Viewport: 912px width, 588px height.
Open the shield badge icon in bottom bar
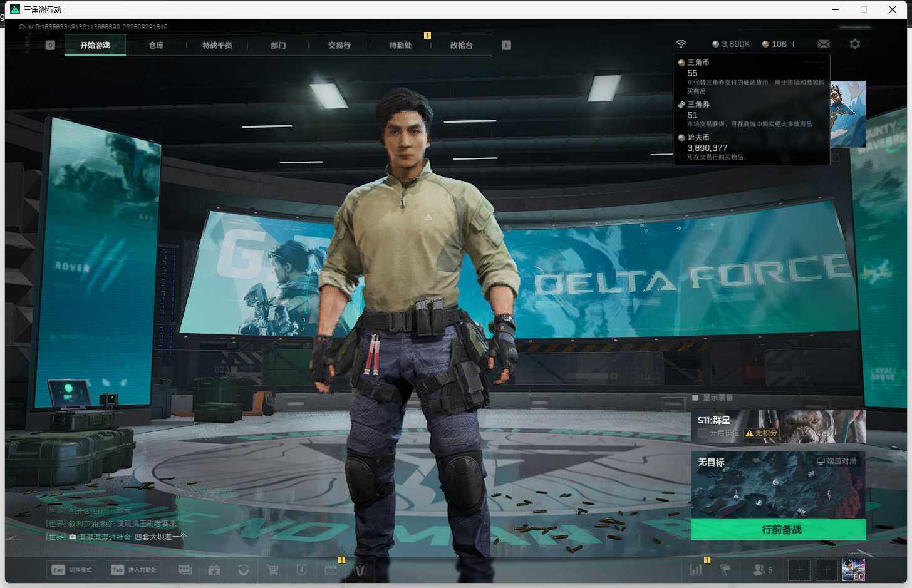click(x=301, y=570)
